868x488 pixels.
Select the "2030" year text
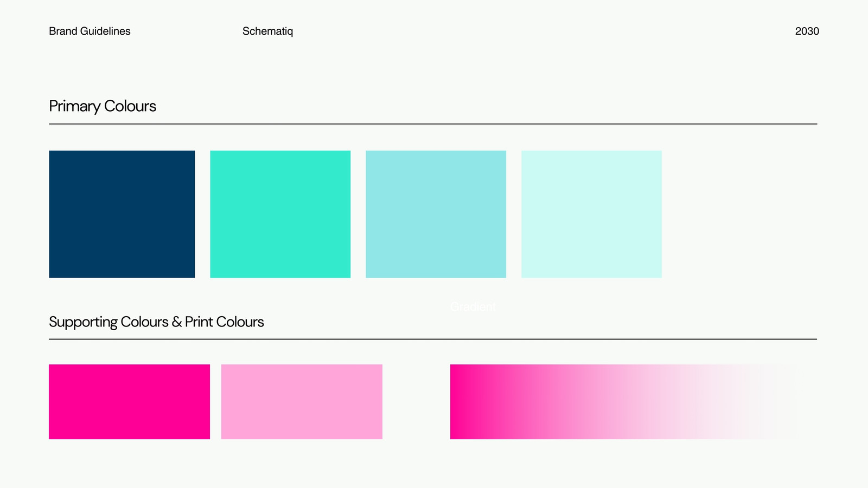[807, 31]
